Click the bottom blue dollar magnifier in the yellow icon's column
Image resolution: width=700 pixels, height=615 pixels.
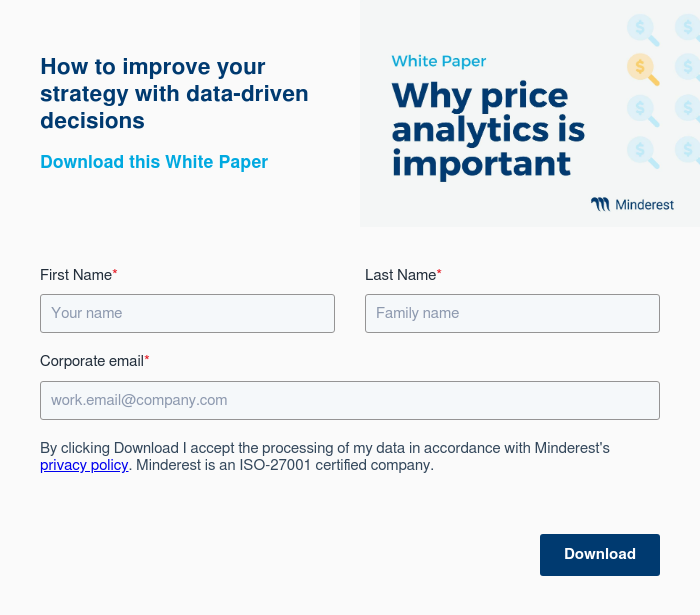642,151
